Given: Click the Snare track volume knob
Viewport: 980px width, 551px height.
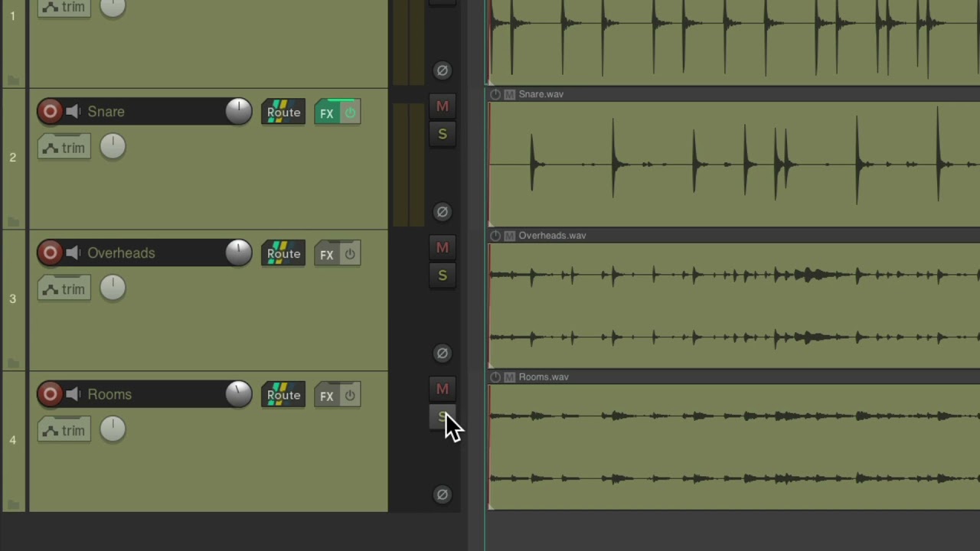Looking at the screenshot, I should [x=238, y=112].
